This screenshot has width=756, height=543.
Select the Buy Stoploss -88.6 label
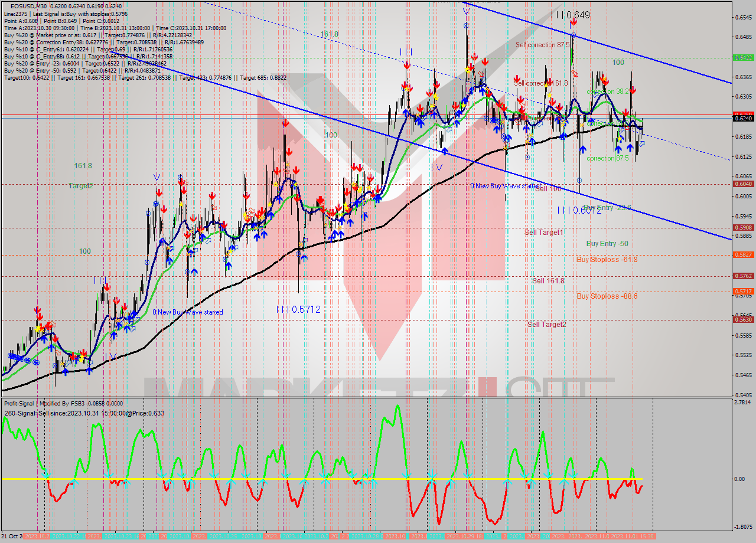click(x=607, y=296)
